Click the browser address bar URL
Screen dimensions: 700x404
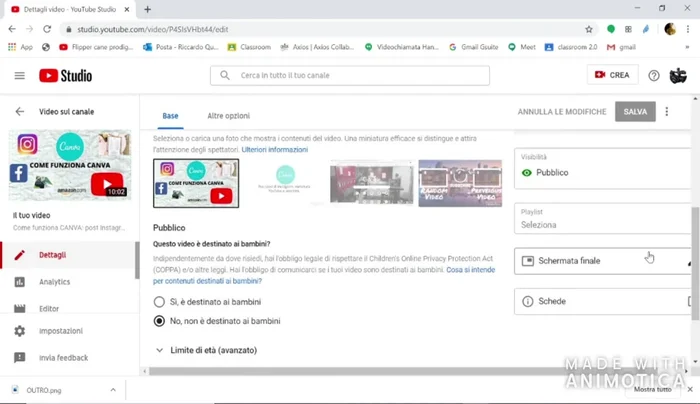pos(153,29)
